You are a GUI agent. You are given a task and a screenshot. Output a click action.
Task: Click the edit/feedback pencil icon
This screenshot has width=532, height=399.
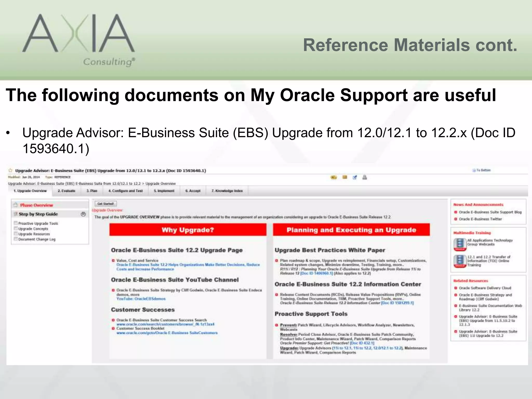tap(355, 177)
